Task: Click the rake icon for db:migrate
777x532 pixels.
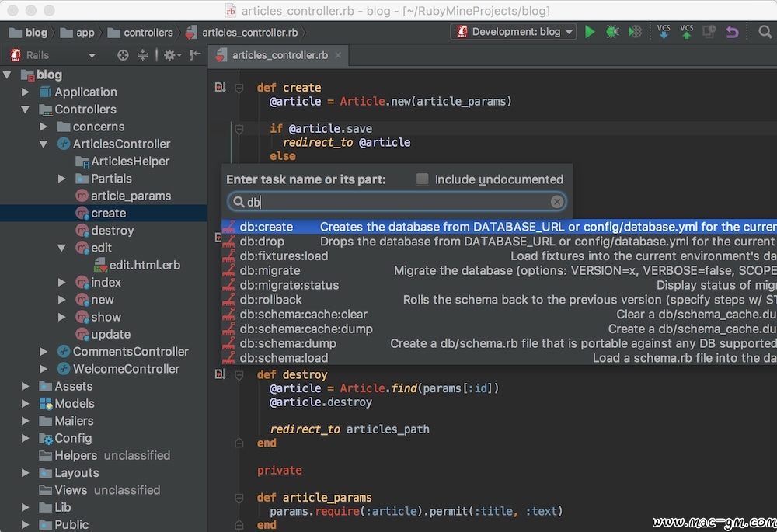Action: 229,270
